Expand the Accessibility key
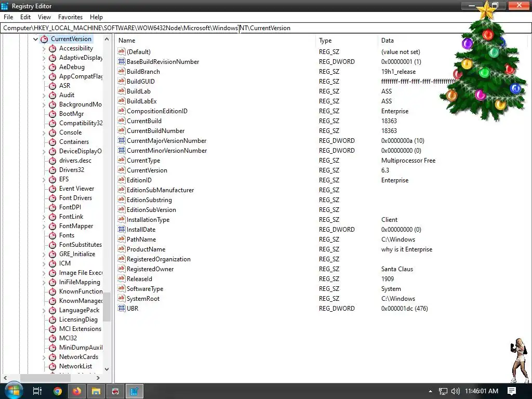This screenshot has width=532, height=399. pyautogui.click(x=44, y=48)
